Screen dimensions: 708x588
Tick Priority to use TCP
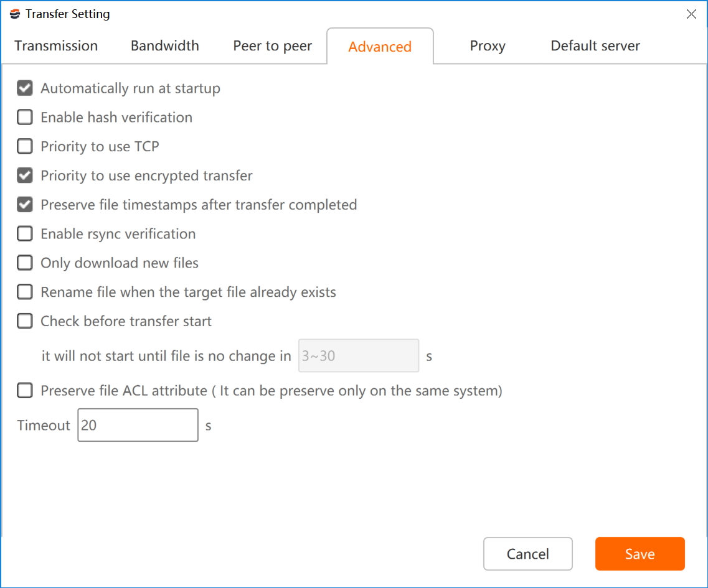(25, 146)
